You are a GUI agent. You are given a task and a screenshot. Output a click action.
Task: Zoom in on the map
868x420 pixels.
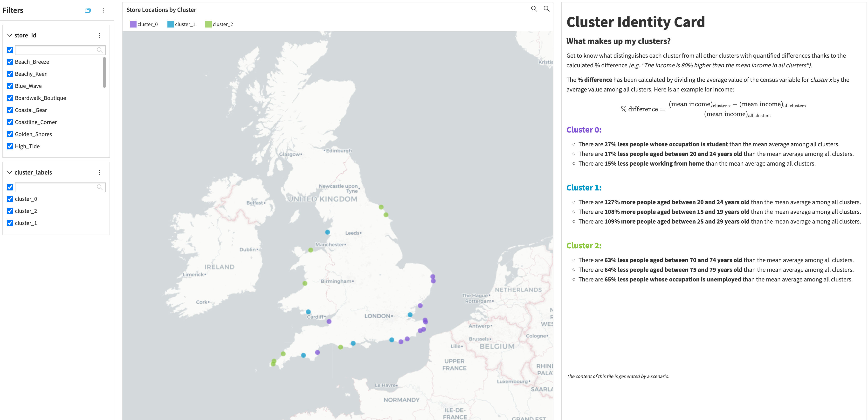tap(547, 9)
